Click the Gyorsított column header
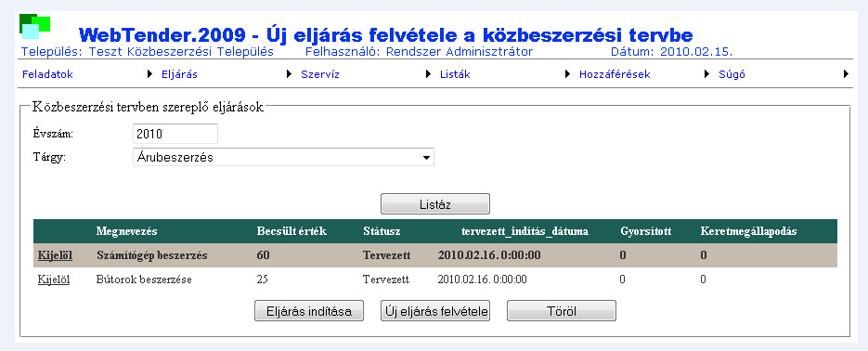The width and height of the screenshot is (868, 351). click(646, 231)
